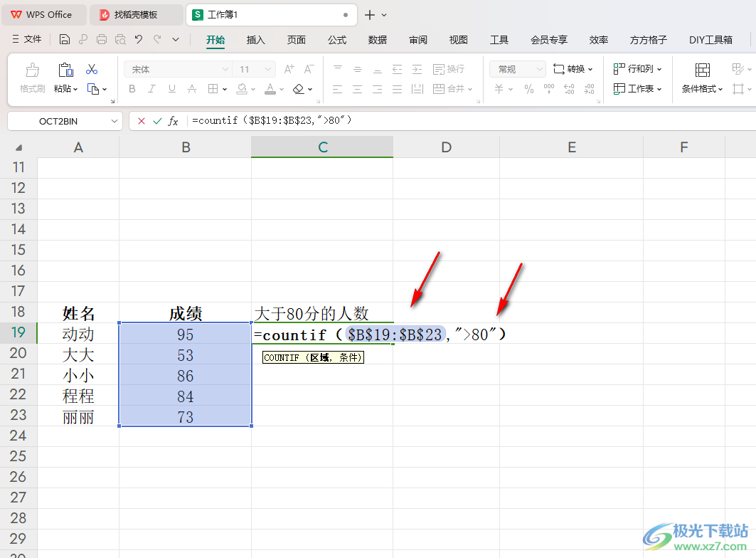Switch to the Data (数据) tab
Screen dimensions: 756x558
coord(377,40)
